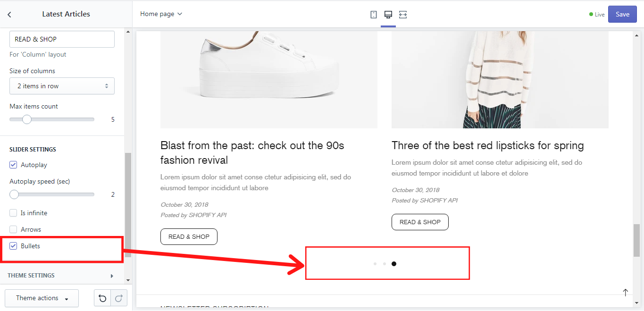
Task: Click the READ & SHOP text input field
Action: (62, 39)
